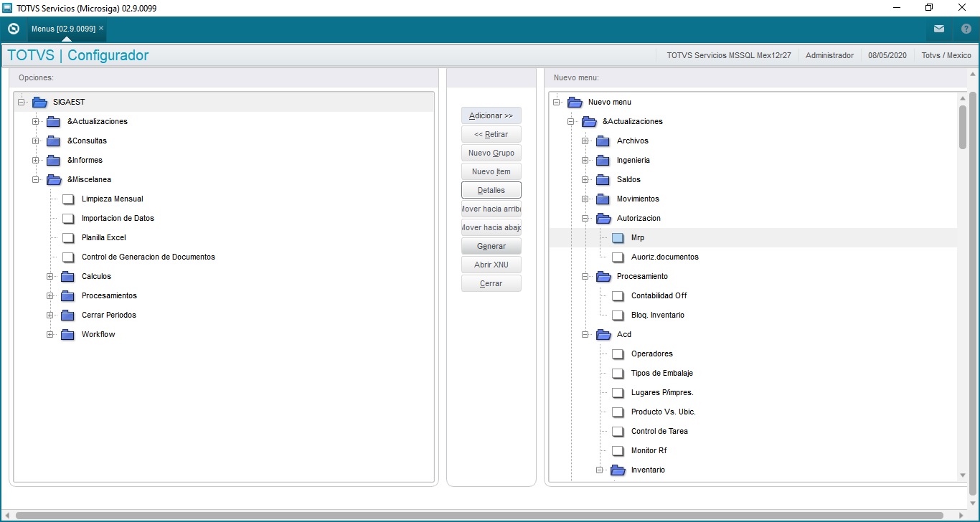Select Limpieza Mensual in the Opciones tree
The image size is (980, 522).
point(113,199)
